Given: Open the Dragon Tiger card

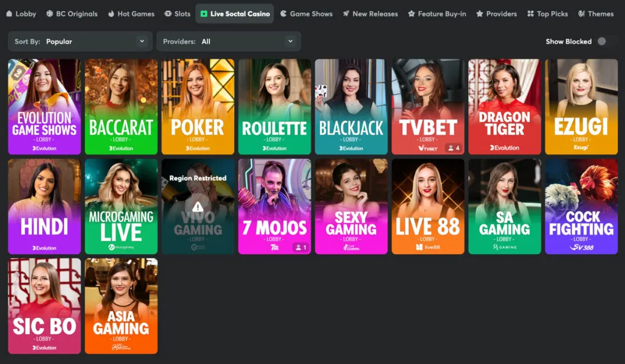Looking at the screenshot, I should (505, 107).
